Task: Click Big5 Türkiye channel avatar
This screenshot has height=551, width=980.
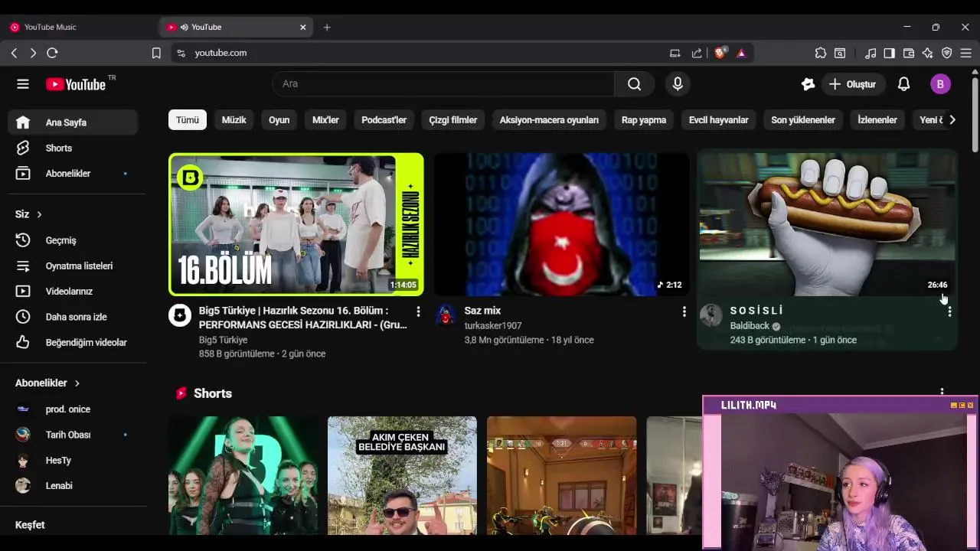Action: coord(180,315)
